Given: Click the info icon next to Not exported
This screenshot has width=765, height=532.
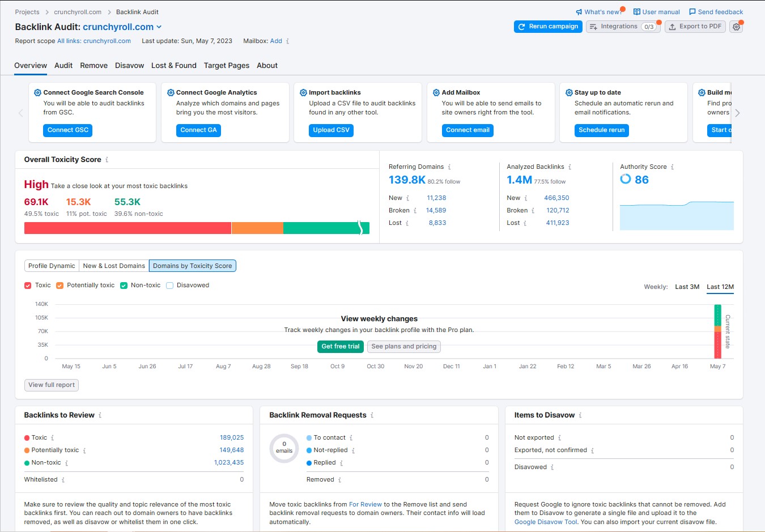Looking at the screenshot, I should click(559, 438).
